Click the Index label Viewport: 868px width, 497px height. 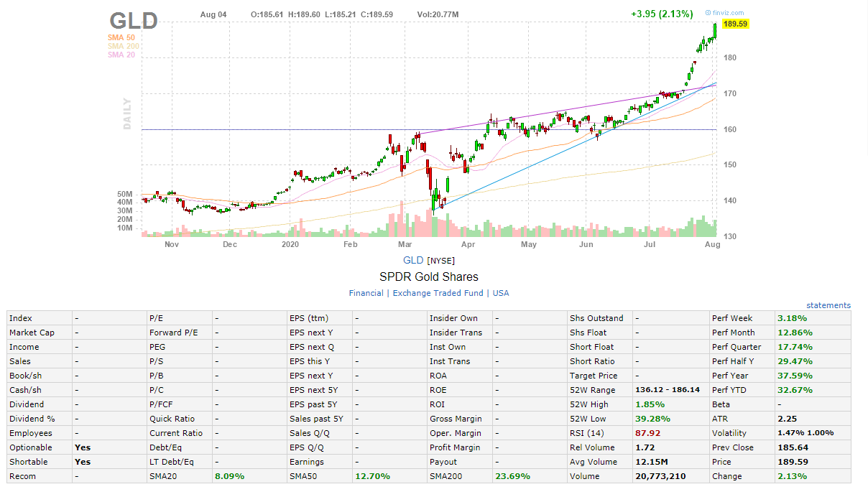pyautogui.click(x=21, y=318)
